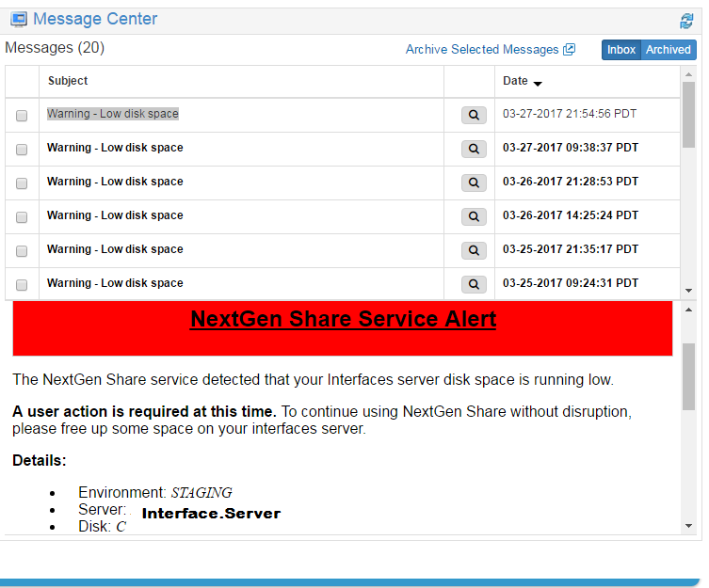
Task: Click magnifier for the 03-26-2017 14:25:24 message
Action: point(474,216)
